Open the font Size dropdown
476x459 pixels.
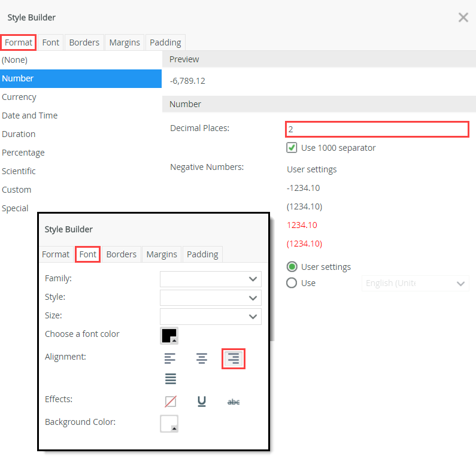[211, 316]
